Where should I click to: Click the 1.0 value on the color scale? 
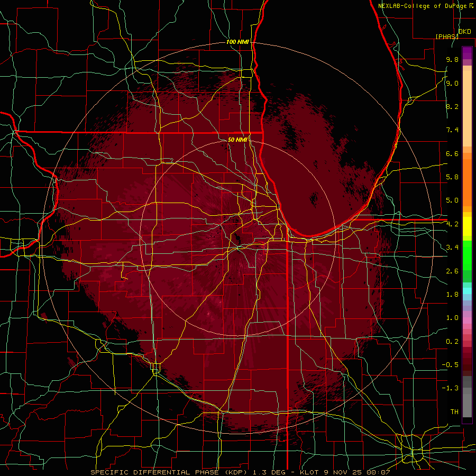pyautogui.click(x=452, y=318)
